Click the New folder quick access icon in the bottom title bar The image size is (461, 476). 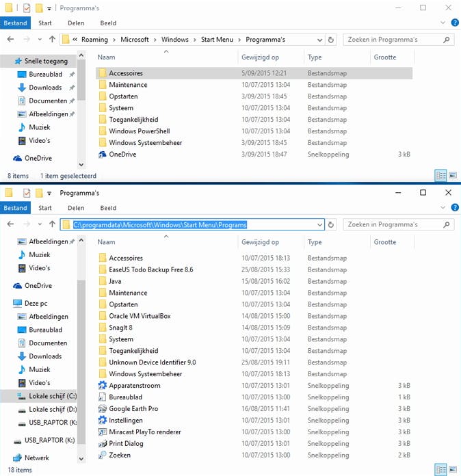tap(39, 193)
